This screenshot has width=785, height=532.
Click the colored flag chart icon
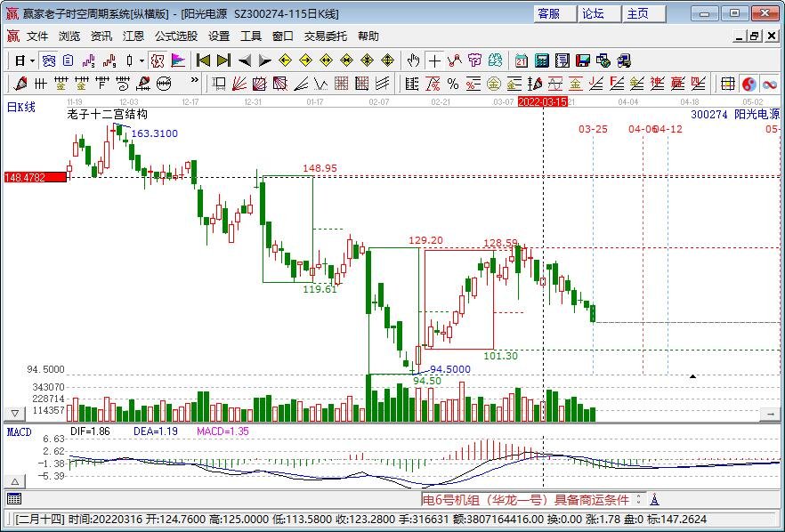[178, 61]
